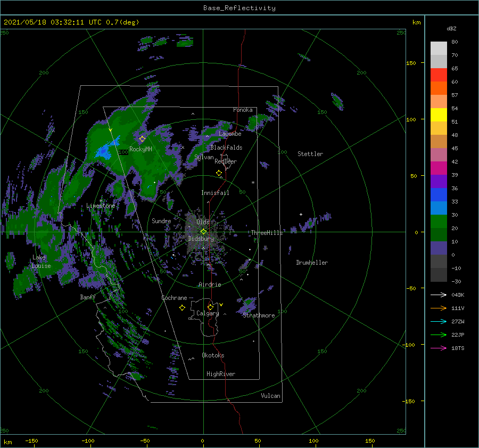This screenshot has width=479, height=448.
Task: Click the Blackfalds label
Action: [x=226, y=148]
